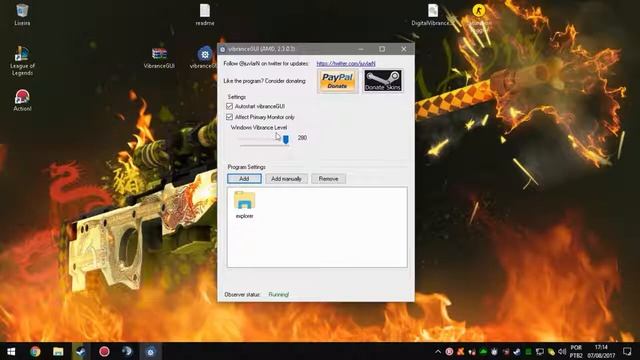Click the POR PTB2 language indicator
Viewport: 640px width, 360px height.
coord(576,351)
